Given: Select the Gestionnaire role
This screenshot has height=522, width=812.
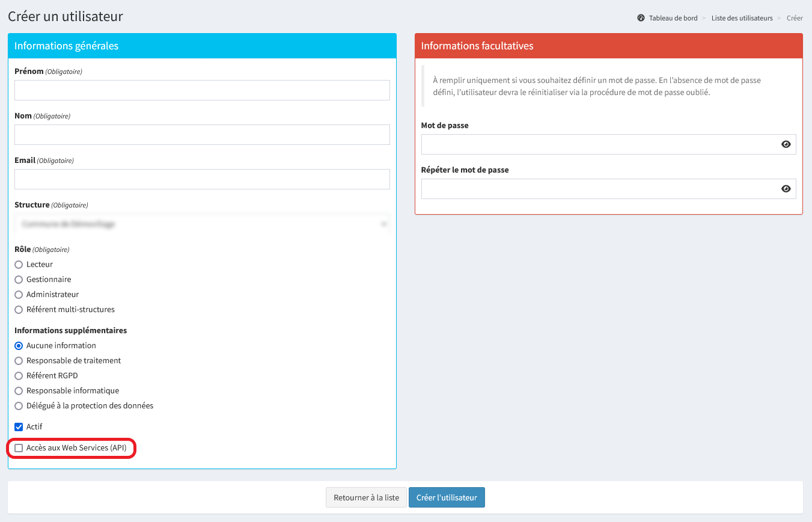Looking at the screenshot, I should pyautogui.click(x=19, y=280).
